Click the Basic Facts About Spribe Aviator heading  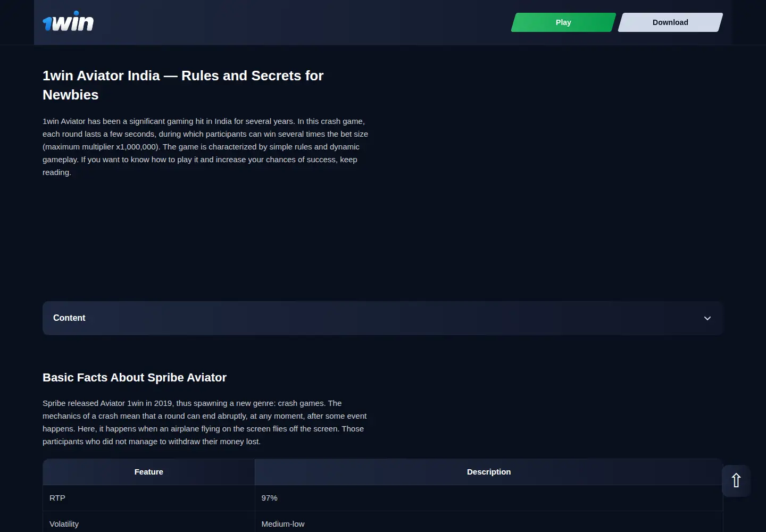[135, 378]
